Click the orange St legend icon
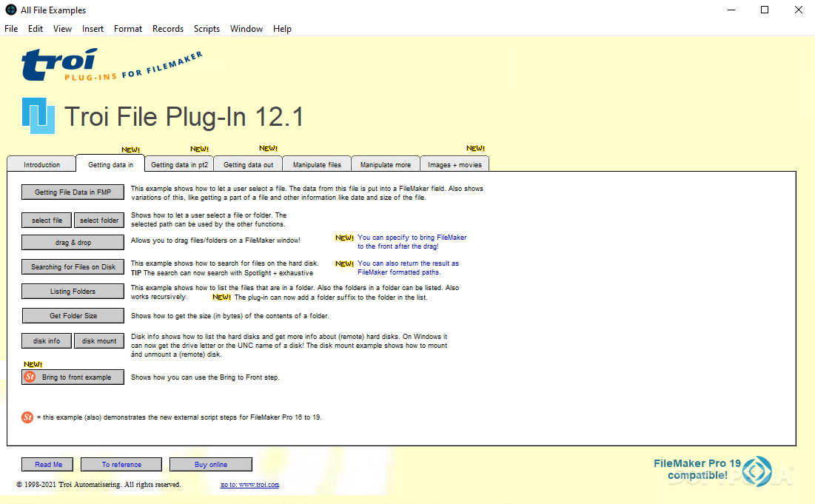Image resolution: width=815 pixels, height=504 pixels. (27, 417)
